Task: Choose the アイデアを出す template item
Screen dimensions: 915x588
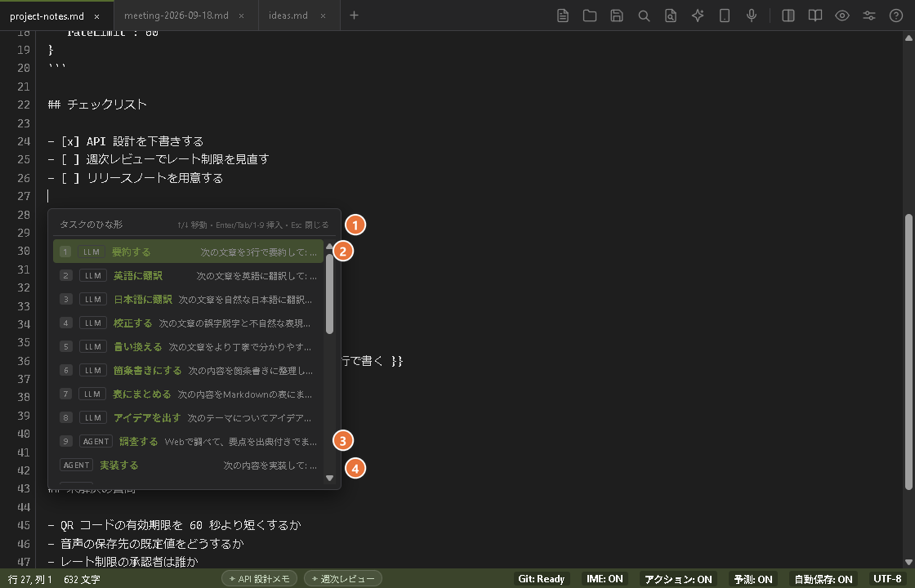Action: click(188, 417)
